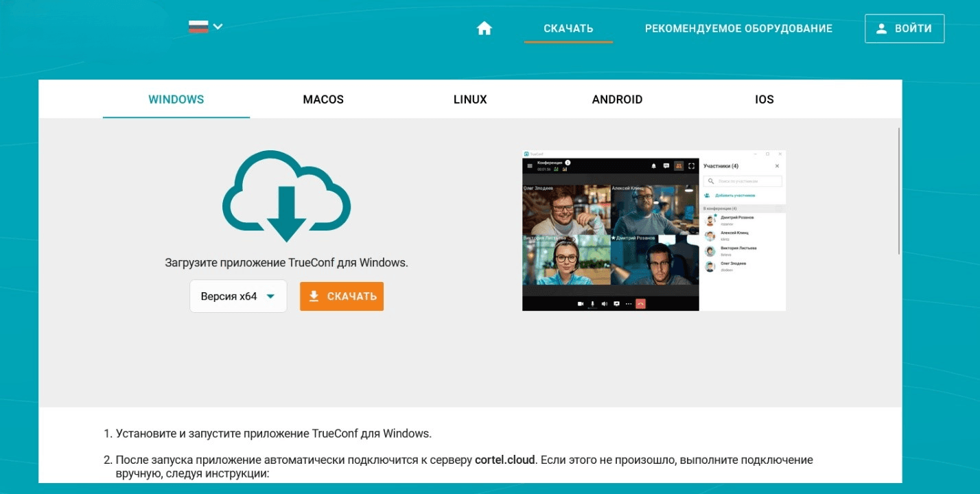
Task: Expand the language selector chevron
Action: (218, 27)
